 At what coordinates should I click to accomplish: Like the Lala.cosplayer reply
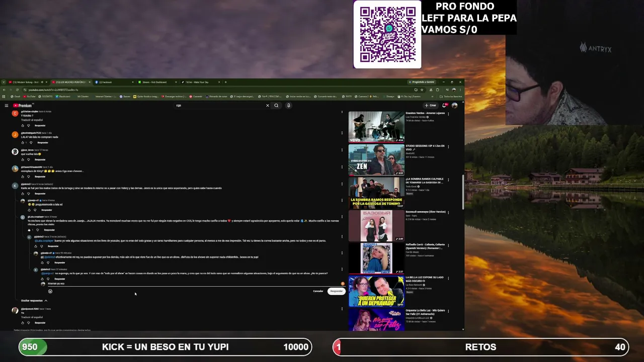click(x=30, y=230)
